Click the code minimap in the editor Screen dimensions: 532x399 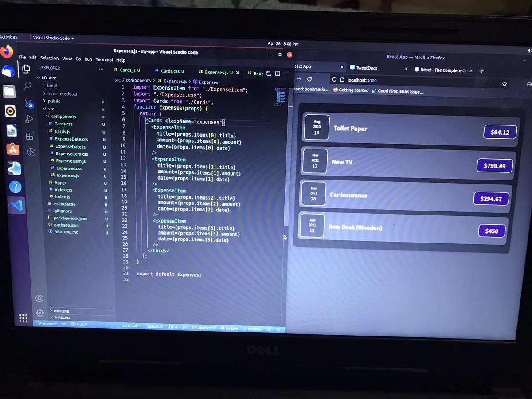(280, 96)
